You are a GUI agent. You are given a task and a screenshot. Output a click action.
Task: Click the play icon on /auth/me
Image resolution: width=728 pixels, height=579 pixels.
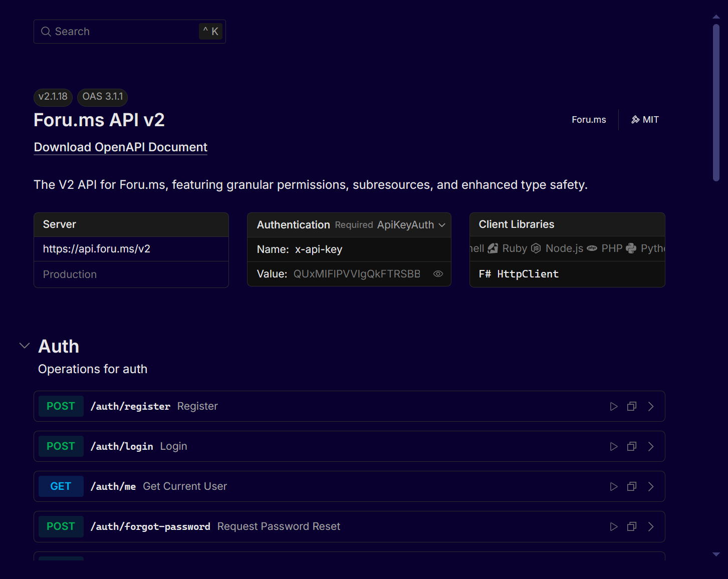pyautogui.click(x=614, y=486)
